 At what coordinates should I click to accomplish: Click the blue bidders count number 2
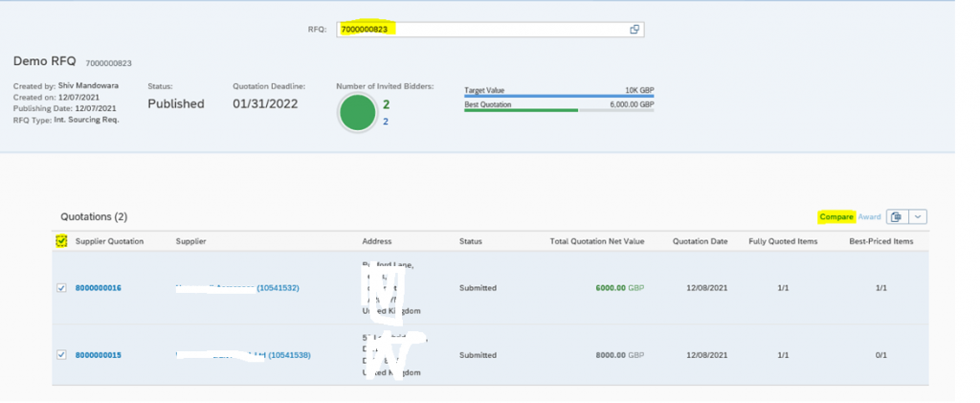tap(386, 122)
